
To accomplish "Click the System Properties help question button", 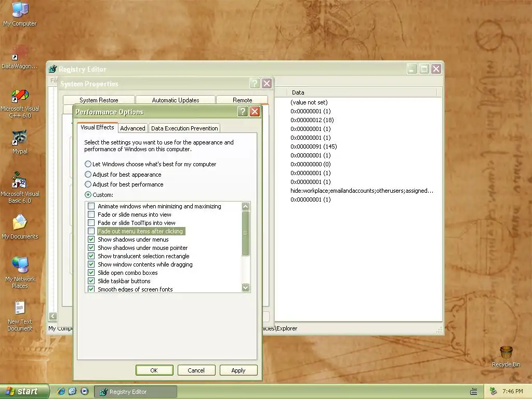I will tap(255, 84).
